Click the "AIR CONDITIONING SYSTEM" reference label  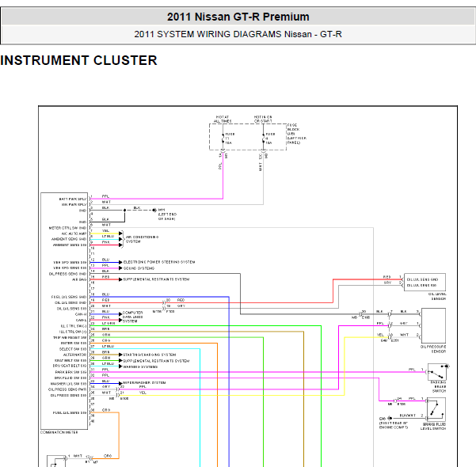tap(142, 239)
